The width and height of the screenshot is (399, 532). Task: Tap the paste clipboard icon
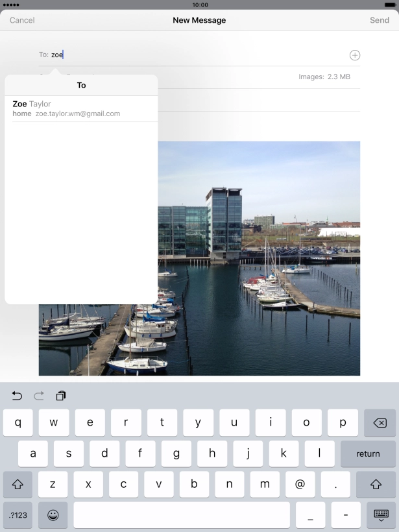click(x=61, y=396)
